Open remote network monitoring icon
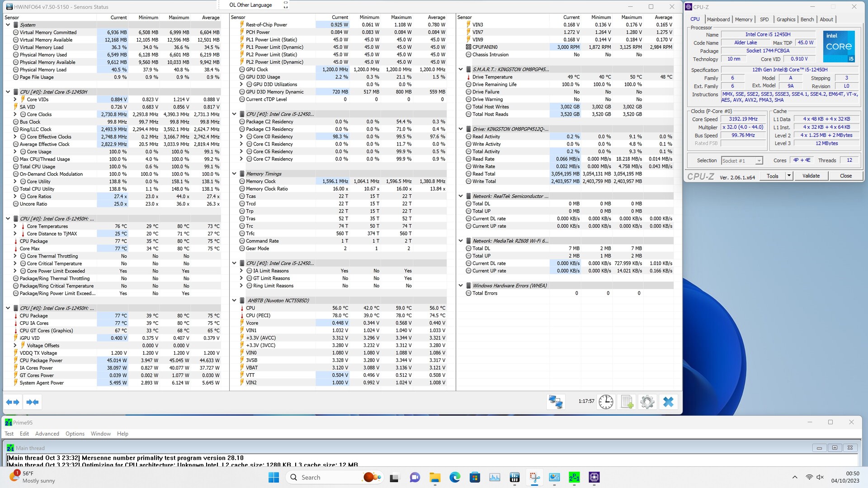Screen dimensions: 868x488 click(555, 402)
